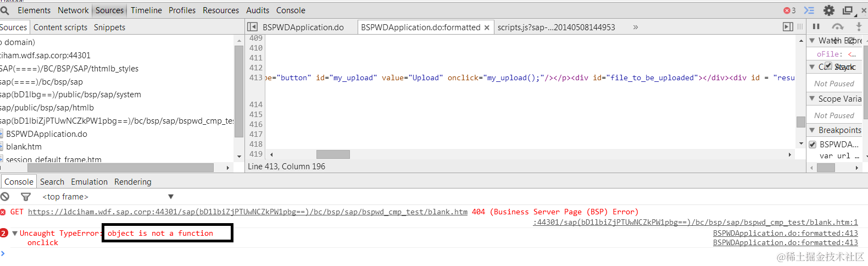Select the wdf.sap.corp:44301 domain node
This screenshot has height=266, width=868.
coord(45,56)
